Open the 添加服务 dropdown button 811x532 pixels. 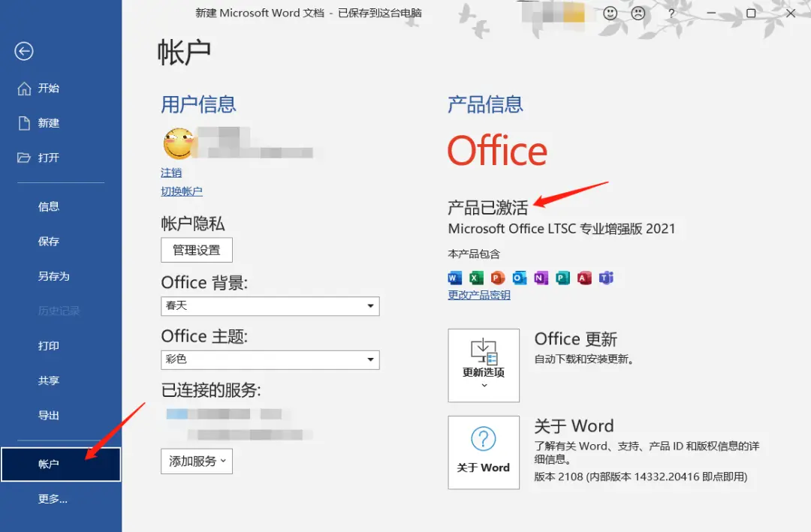click(197, 461)
